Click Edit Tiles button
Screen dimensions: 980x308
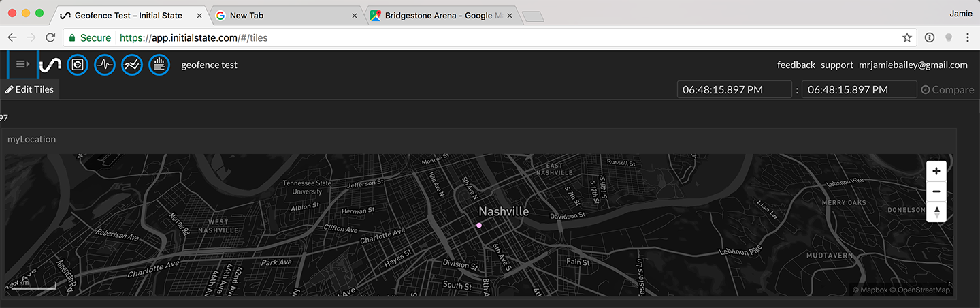click(29, 89)
